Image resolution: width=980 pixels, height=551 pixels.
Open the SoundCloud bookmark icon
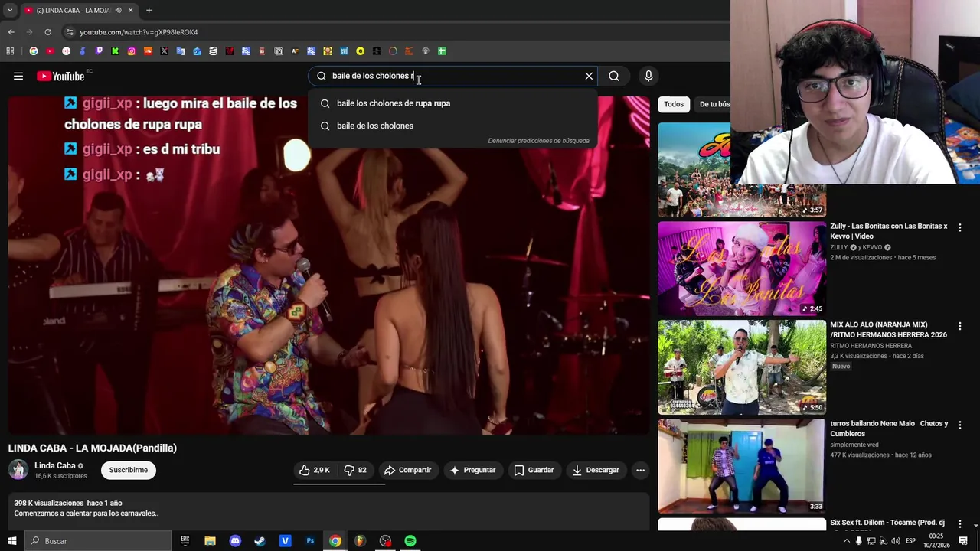pos(148,51)
